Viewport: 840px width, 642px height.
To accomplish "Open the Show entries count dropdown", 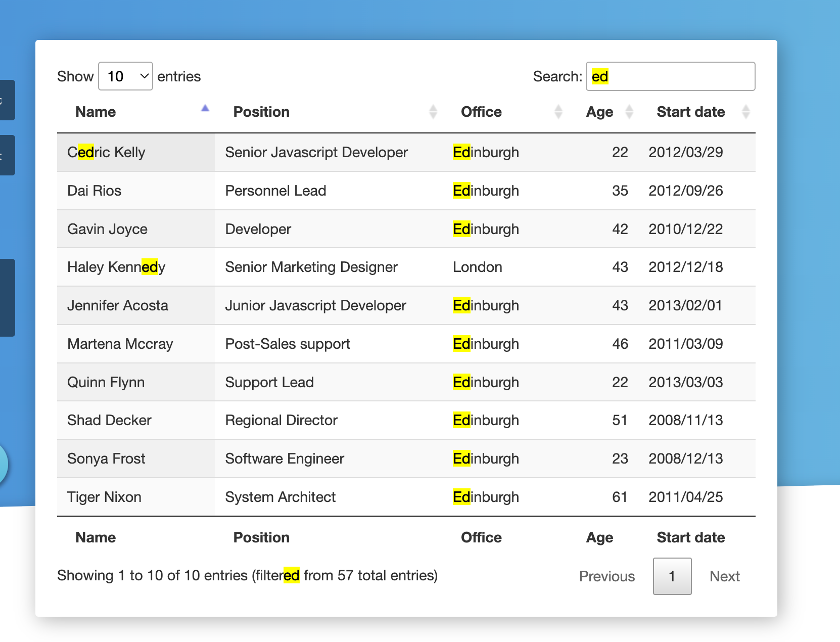I will coord(125,76).
